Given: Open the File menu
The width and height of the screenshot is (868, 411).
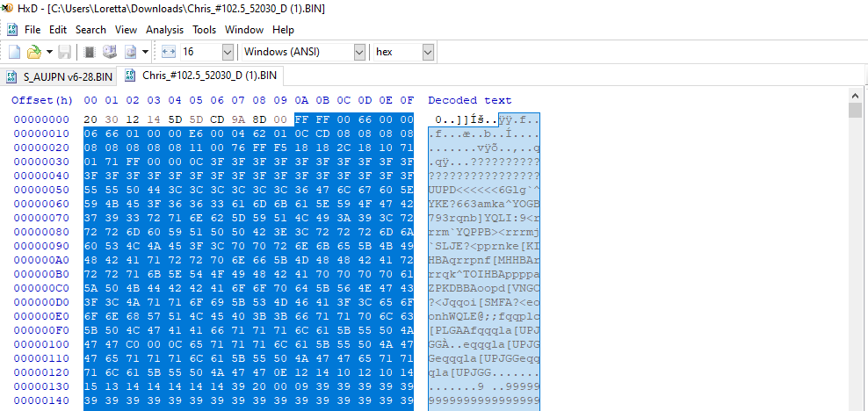Looking at the screenshot, I should tap(33, 30).
